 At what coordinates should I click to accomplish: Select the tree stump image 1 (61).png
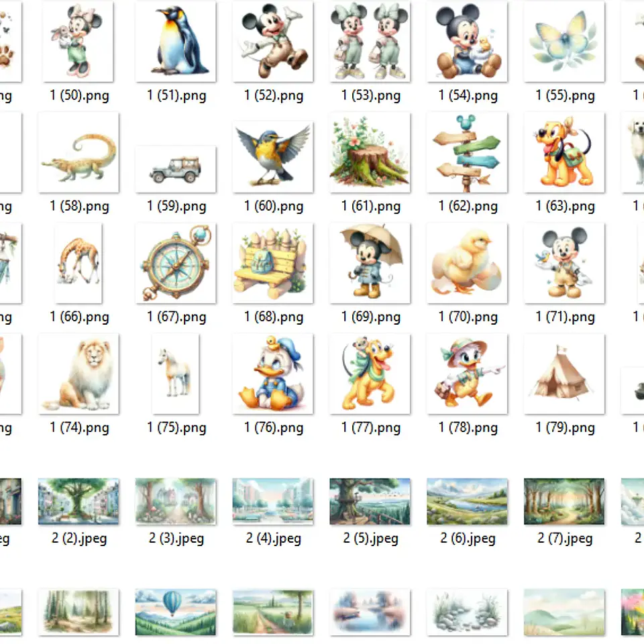click(x=370, y=152)
